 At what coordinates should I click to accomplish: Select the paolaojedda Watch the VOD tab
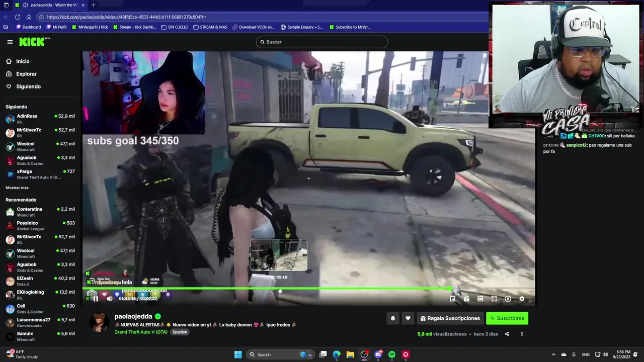[50, 5]
